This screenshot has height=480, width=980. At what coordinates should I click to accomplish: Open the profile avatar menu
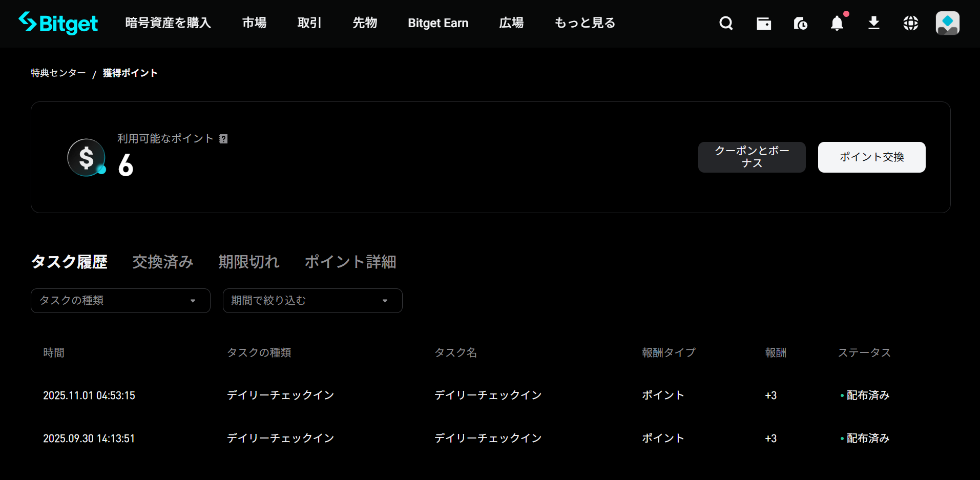(947, 23)
